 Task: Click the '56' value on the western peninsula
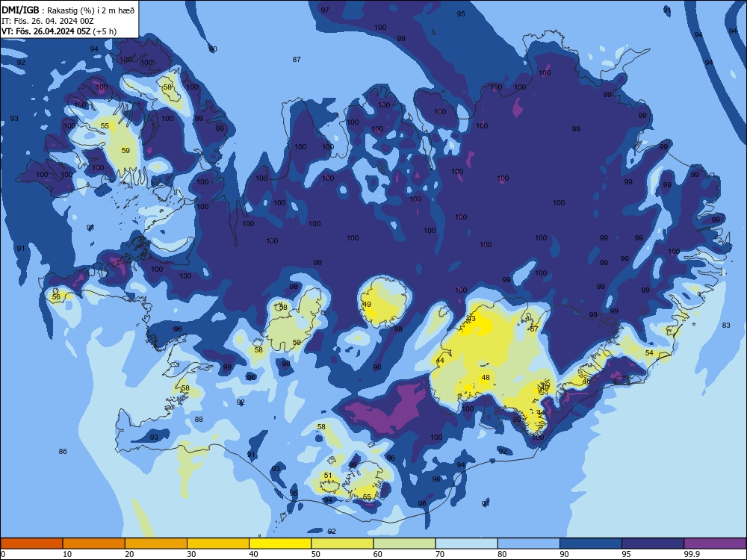point(56,296)
